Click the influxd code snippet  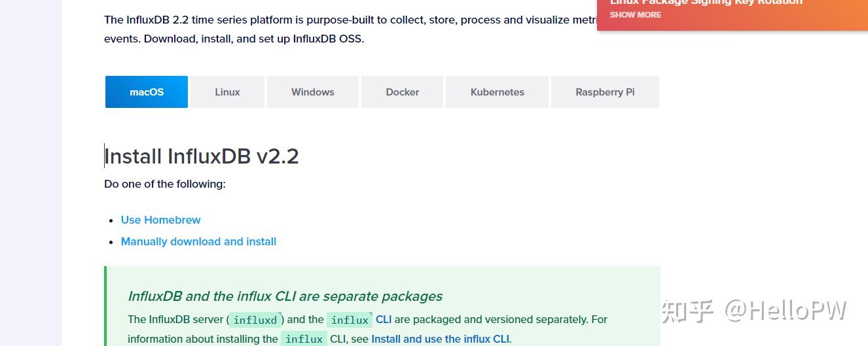pyautogui.click(x=255, y=320)
